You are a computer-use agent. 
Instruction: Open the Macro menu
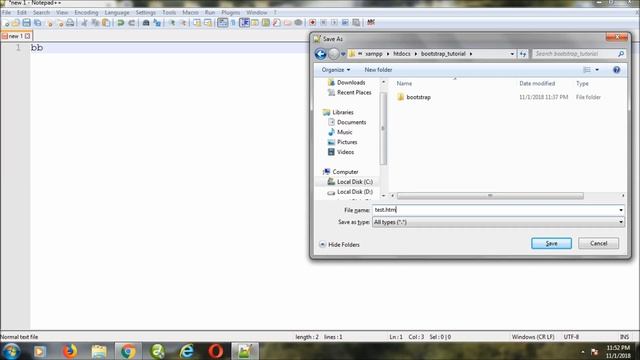[x=190, y=13]
